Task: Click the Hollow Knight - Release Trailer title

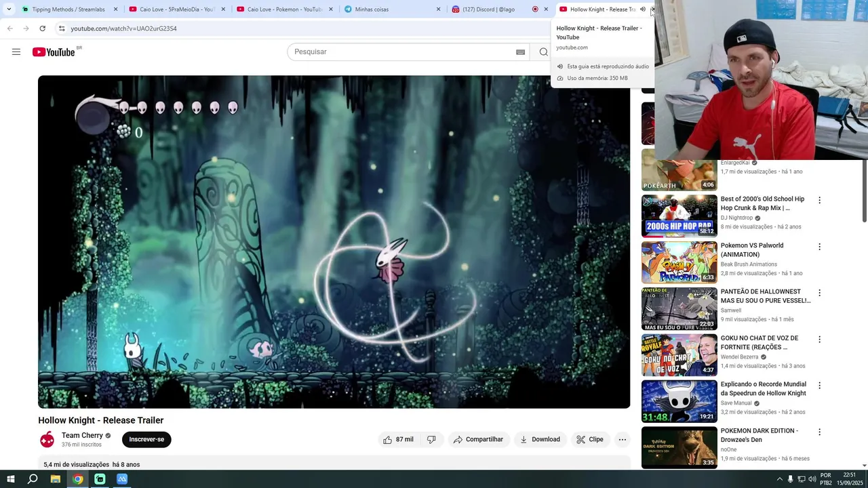Action: click(101, 420)
